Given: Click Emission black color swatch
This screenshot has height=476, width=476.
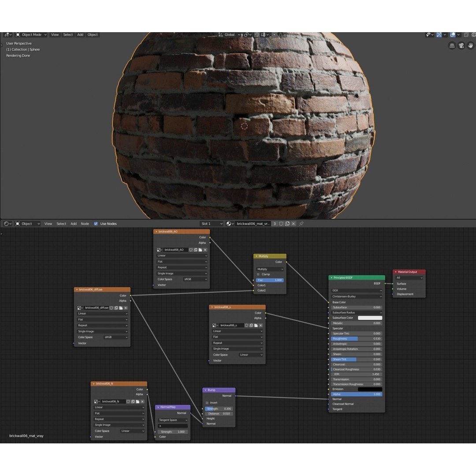Looking at the screenshot, I should [x=370, y=389].
